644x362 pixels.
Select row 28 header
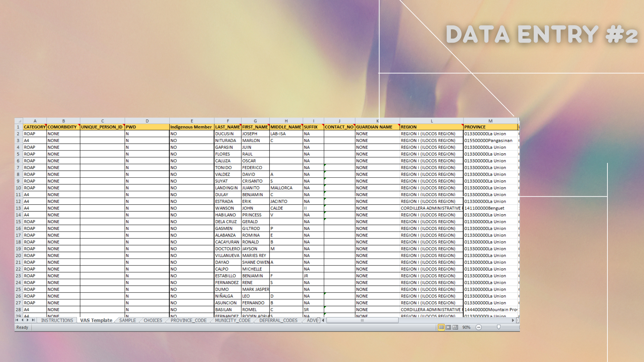tap(18, 310)
